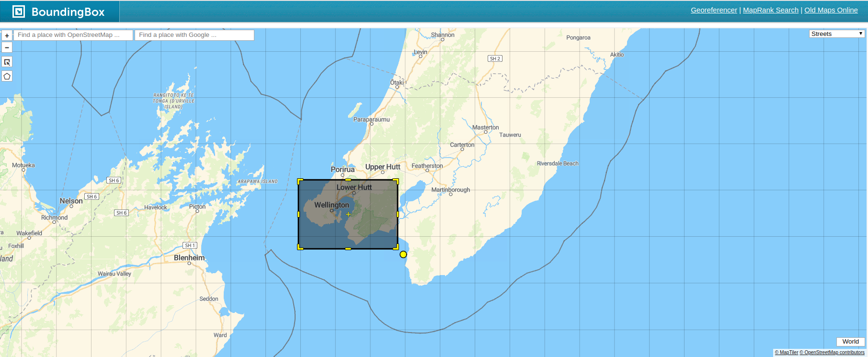The image size is (868, 357).
Task: Focus the OpenStreetMap place search field
Action: point(73,35)
